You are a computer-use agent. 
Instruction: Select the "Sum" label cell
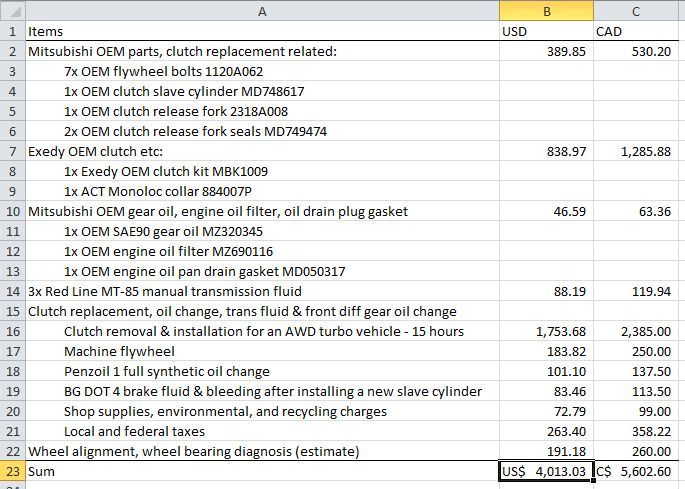(261, 471)
